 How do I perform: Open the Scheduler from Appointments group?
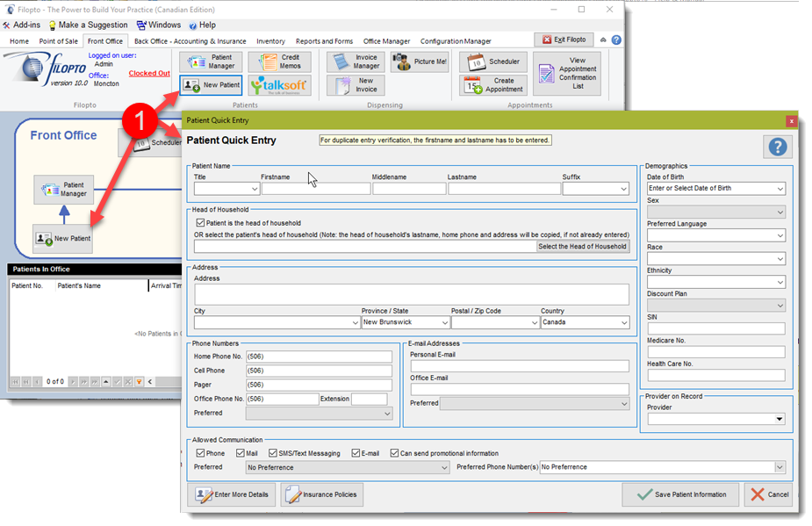click(493, 61)
